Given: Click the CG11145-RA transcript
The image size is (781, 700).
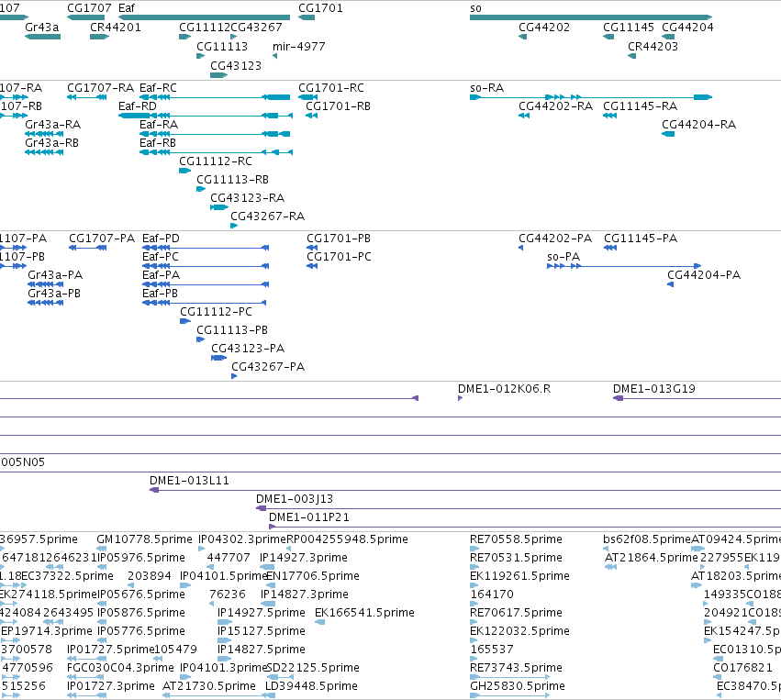Looking at the screenshot, I should (609, 116).
